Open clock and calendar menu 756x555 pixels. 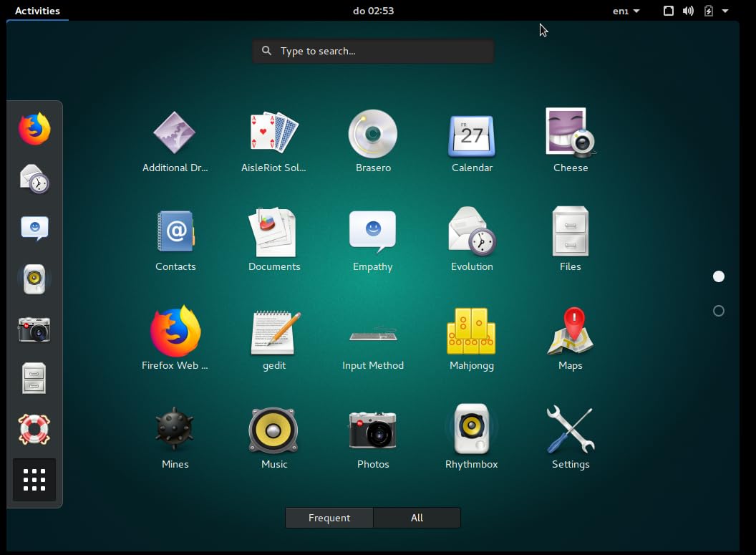pos(373,11)
